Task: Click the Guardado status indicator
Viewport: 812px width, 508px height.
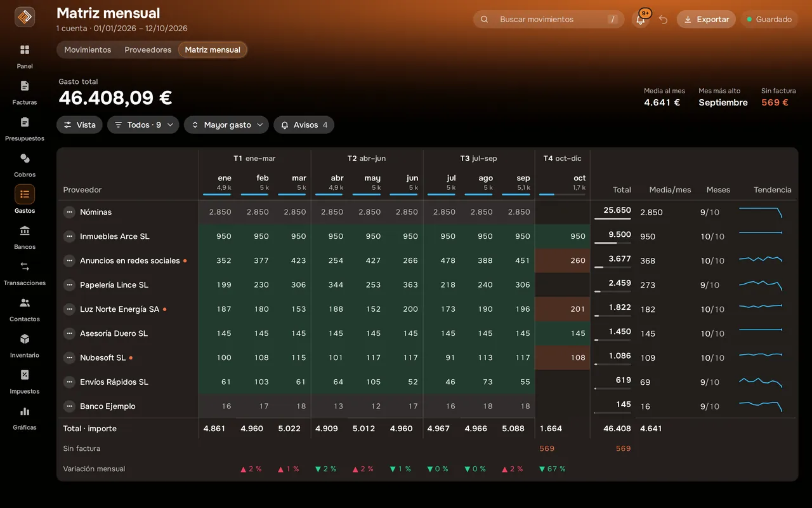Action: tap(769, 20)
